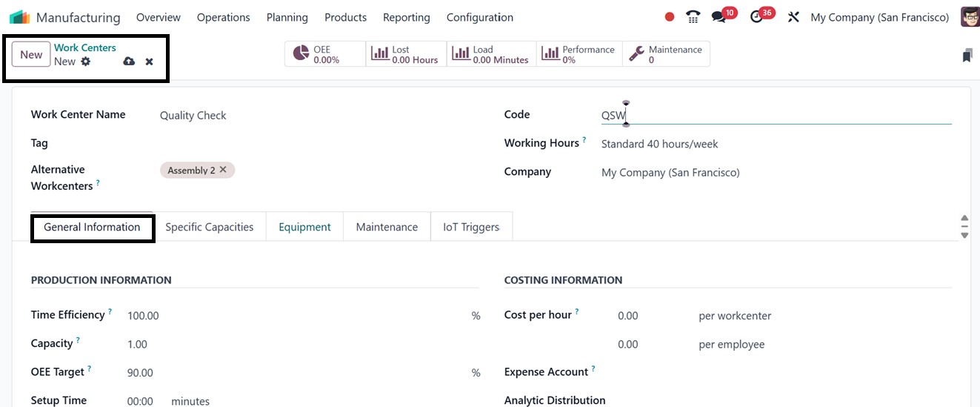Discard changes with the X icon
This screenshot has height=407, width=980.
click(149, 62)
